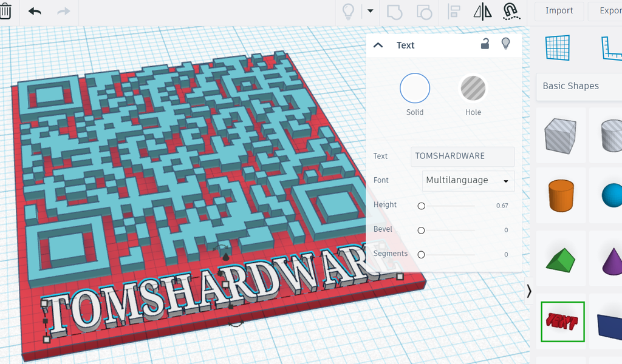Show all hidden objects via bulb icon
This screenshot has height=364, width=622.
click(x=348, y=11)
